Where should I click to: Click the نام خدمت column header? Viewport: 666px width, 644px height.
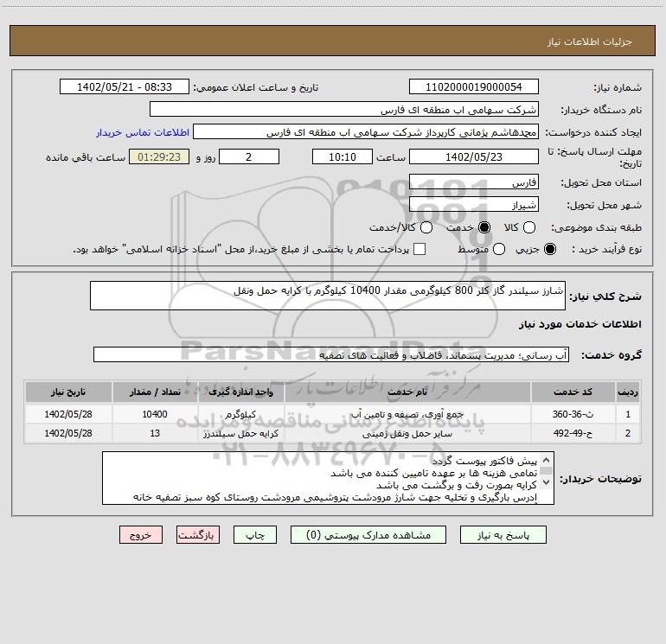pos(407,392)
